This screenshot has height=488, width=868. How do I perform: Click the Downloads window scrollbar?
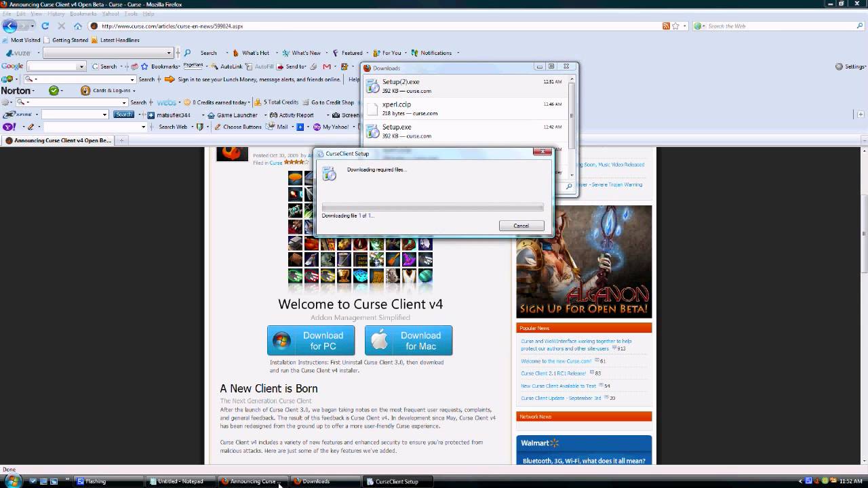572,125
